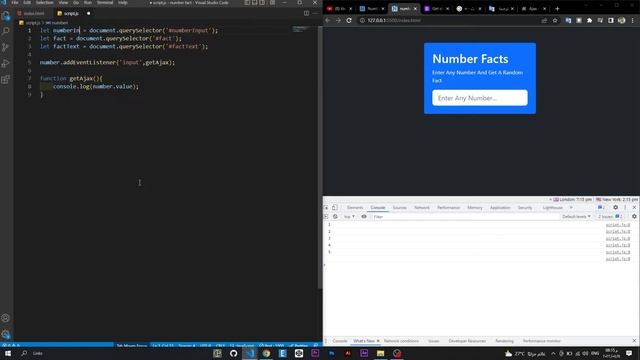The image size is (640, 360).
Task: Open a new Chrome tab
Action: click(x=557, y=9)
